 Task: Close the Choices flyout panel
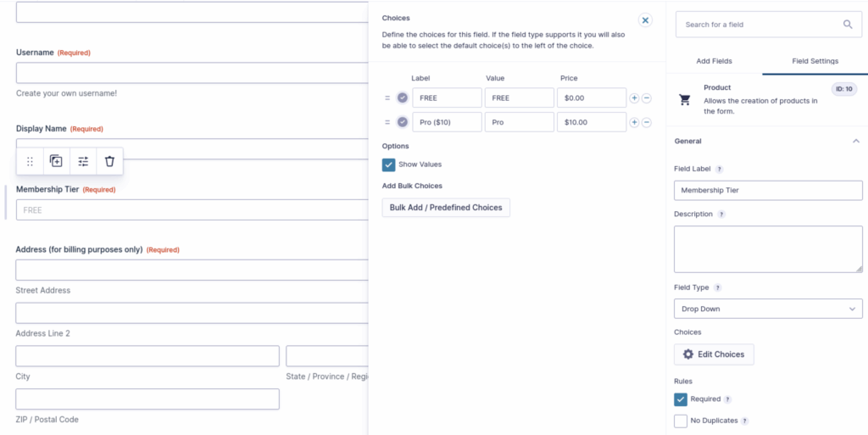[x=645, y=20]
